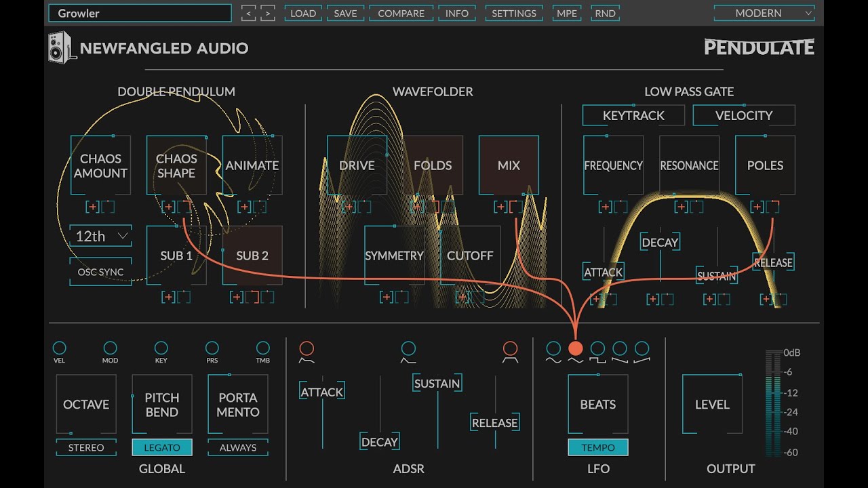Add modulation with plus under SUB 2
Screen dimensions: 868x488
tap(237, 297)
